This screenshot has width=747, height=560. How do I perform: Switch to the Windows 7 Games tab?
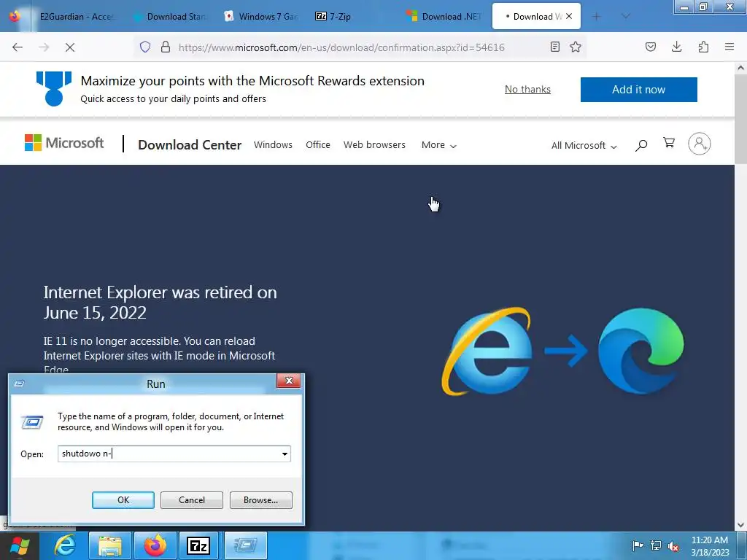pyautogui.click(x=262, y=17)
